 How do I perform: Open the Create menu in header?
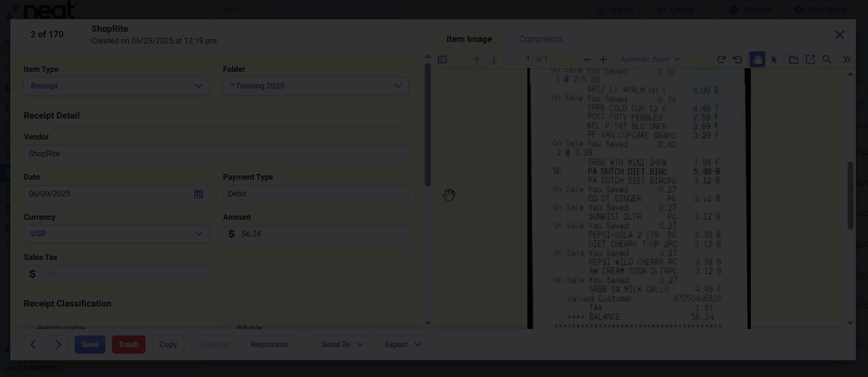click(681, 9)
